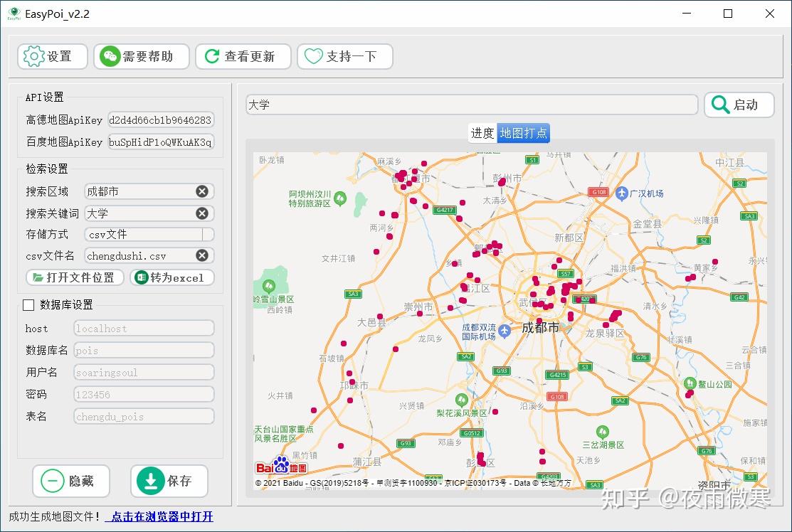Click the EasyPoi app logo in title bar

coord(14,14)
